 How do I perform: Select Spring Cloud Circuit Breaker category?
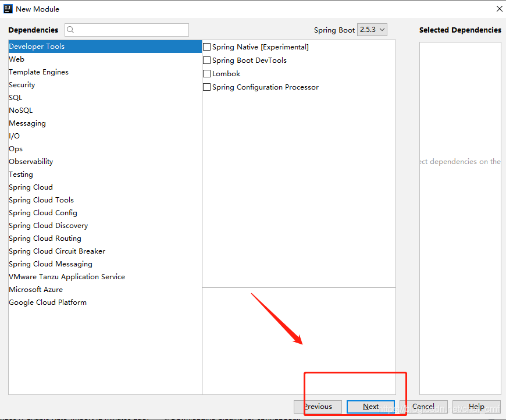click(105, 251)
